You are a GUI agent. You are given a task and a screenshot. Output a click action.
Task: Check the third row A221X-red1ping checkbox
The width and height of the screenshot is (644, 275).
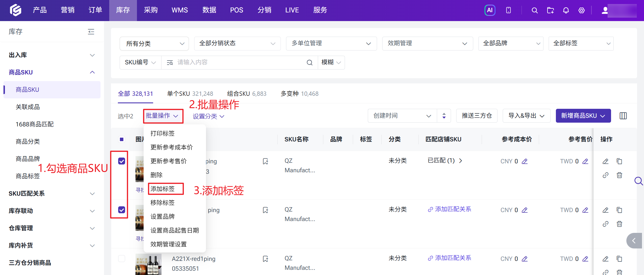pyautogui.click(x=122, y=259)
